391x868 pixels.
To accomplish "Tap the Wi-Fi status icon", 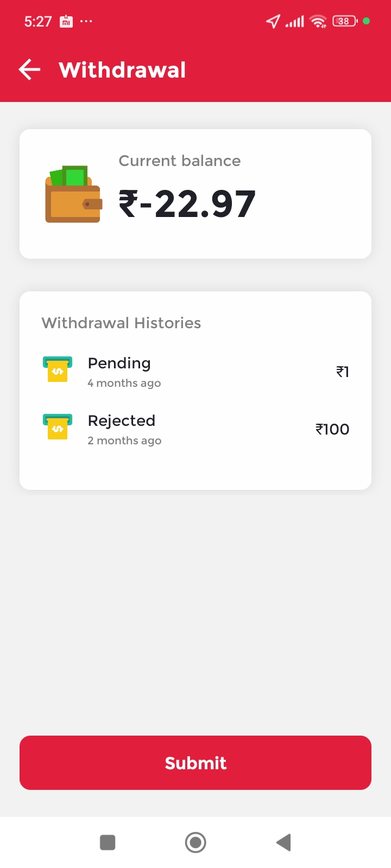I will [x=318, y=21].
